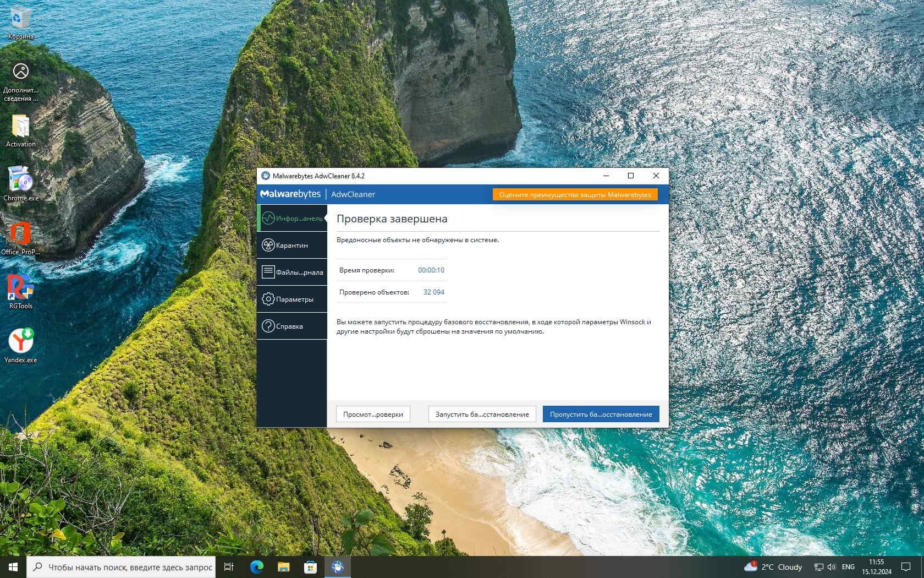Click the orange Malwarebytes protection promo button
Viewport: 924px width, 578px height.
pos(575,194)
